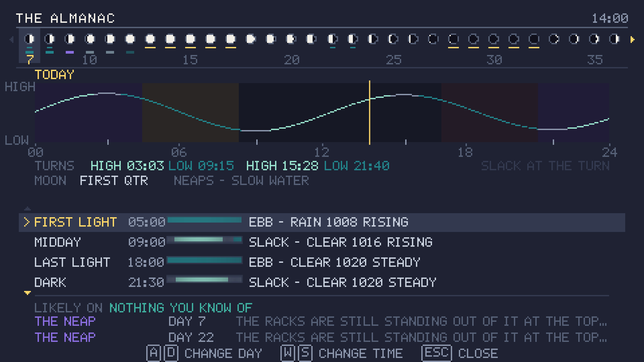Click the day 10 moon icon
Viewport: 644px width, 362px height.
[90, 39]
